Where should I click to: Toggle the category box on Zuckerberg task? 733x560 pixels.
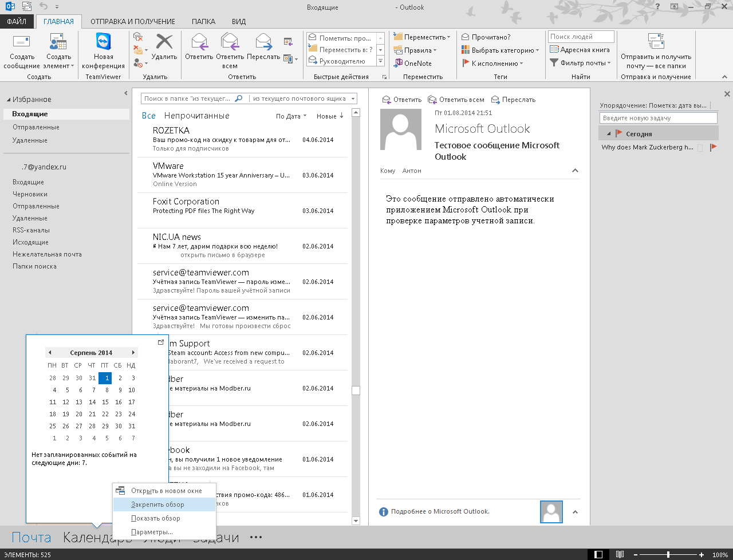click(x=700, y=148)
